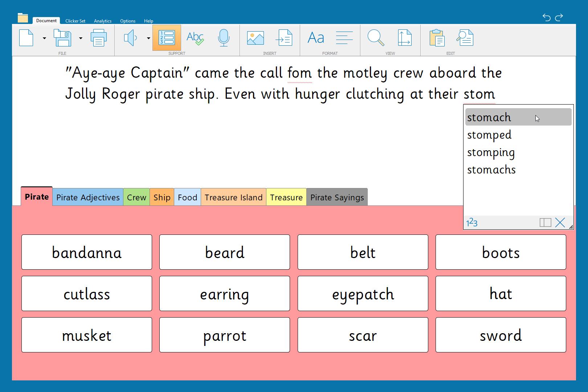Expand the save options dropdown arrow
The width and height of the screenshot is (588, 392).
pos(81,38)
